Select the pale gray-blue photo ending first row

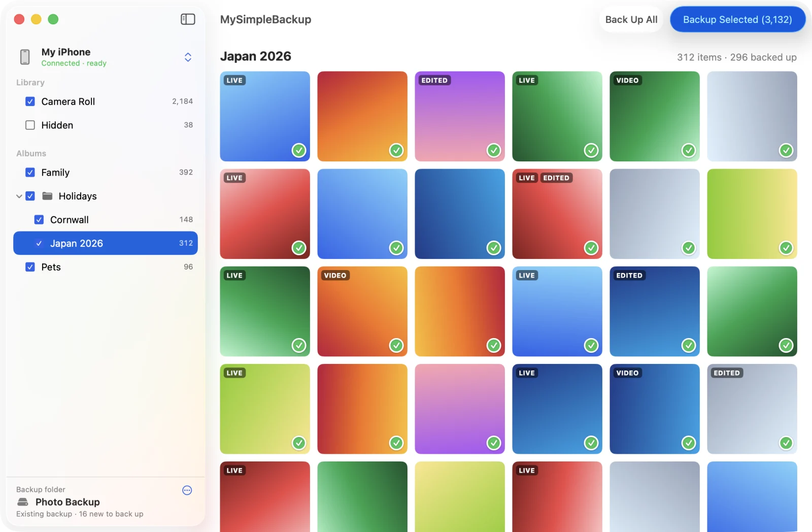coord(752,116)
